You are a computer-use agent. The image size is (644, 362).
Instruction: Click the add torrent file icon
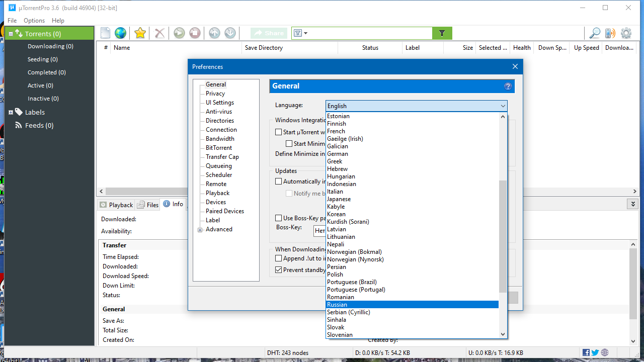point(105,33)
